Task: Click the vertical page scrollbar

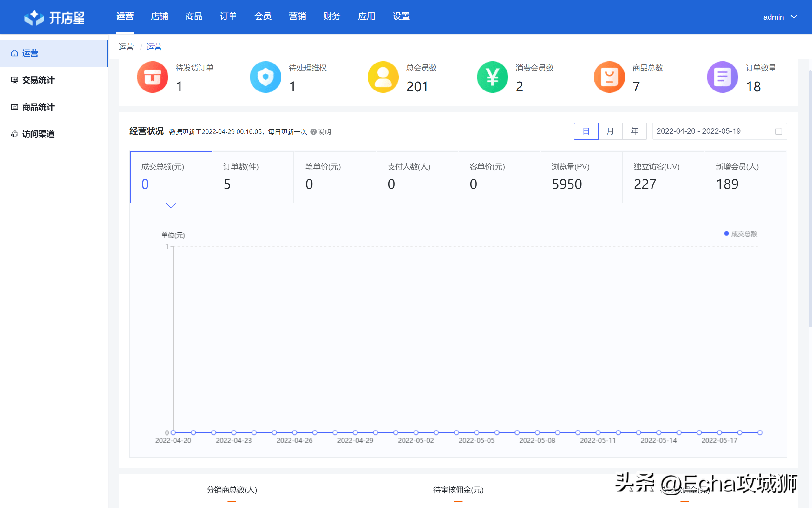Action: (810, 198)
